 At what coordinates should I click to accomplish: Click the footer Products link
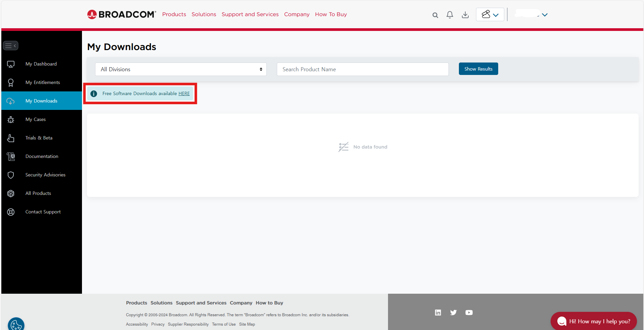coord(136,303)
